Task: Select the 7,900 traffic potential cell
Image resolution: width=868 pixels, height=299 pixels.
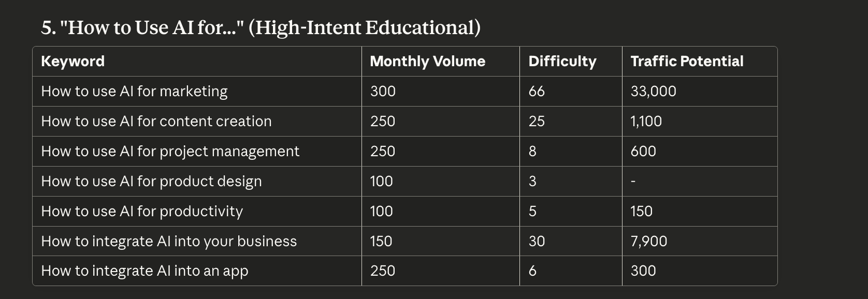Action: [x=648, y=242]
